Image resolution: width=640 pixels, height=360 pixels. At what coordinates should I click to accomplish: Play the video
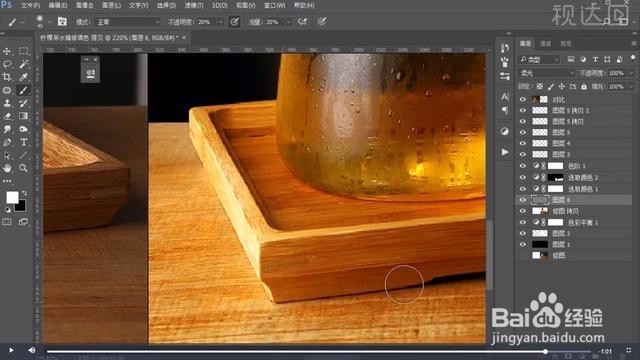point(11,350)
